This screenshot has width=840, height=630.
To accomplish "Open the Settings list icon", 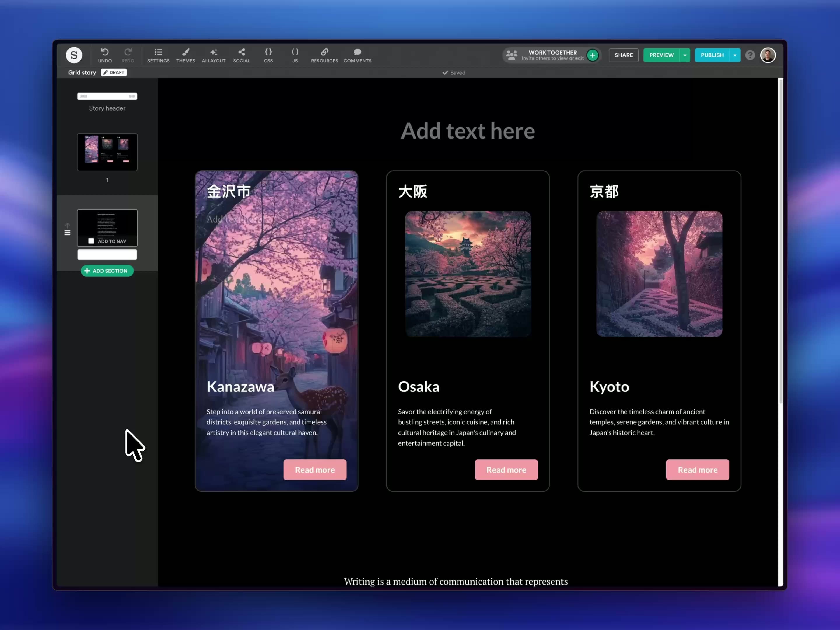I will click(158, 52).
